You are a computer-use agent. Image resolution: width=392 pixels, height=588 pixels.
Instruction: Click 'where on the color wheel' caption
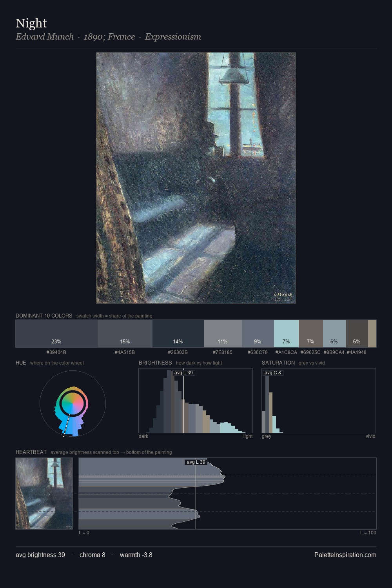coord(57,363)
